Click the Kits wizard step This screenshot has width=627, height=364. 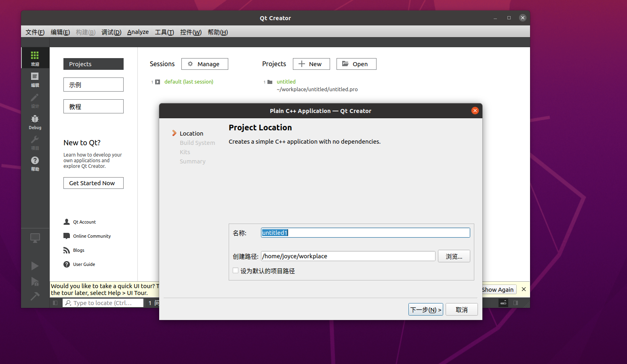pos(185,152)
